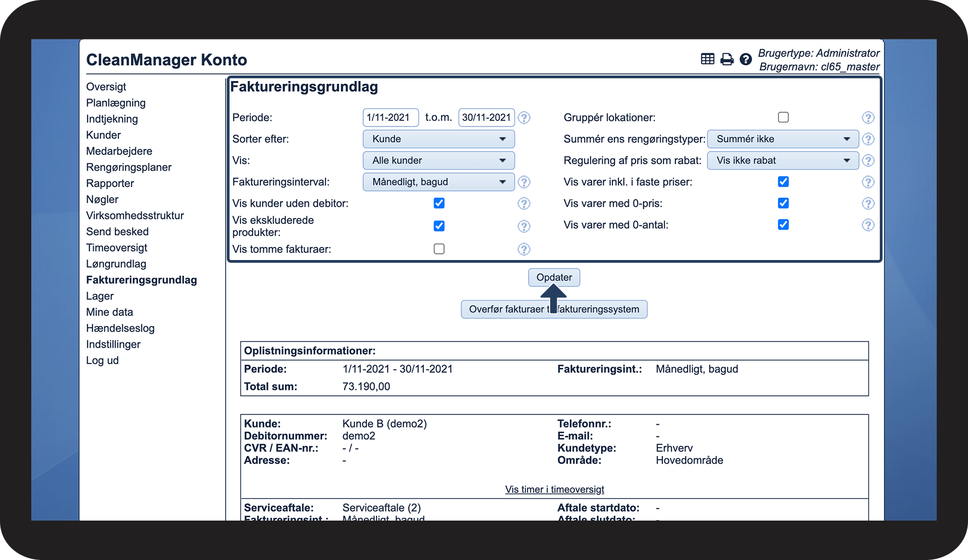968x560 pixels.
Task: Open help for Vis tomme fakturaer
Action: coord(524,250)
